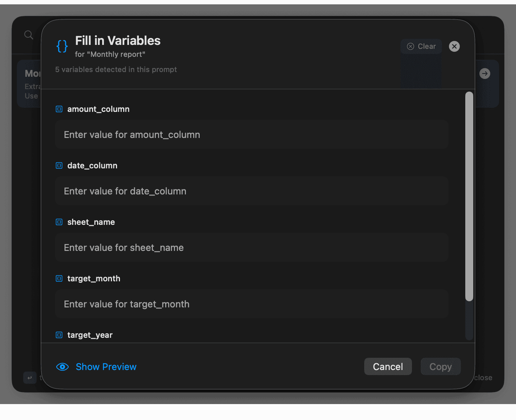
Task: Click the Show Preview link
Action: [106, 367]
